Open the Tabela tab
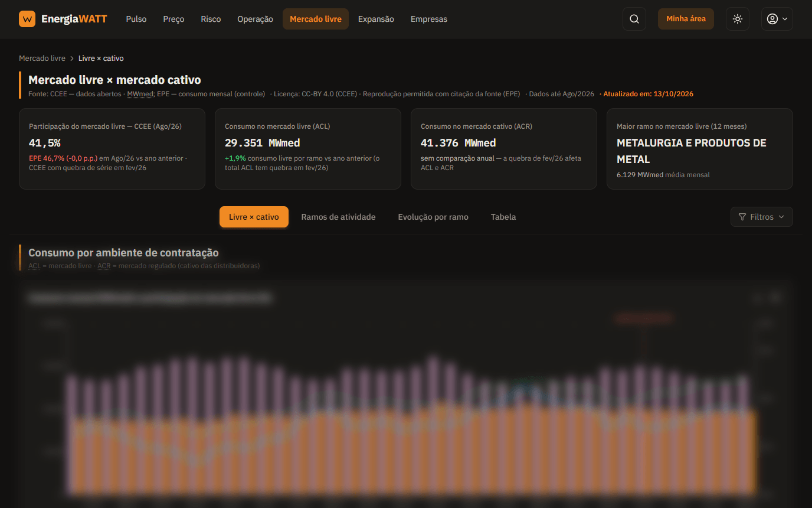812x508 pixels. coord(503,217)
